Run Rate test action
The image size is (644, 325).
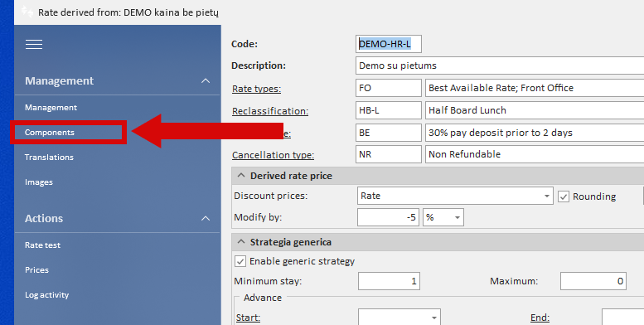42,245
